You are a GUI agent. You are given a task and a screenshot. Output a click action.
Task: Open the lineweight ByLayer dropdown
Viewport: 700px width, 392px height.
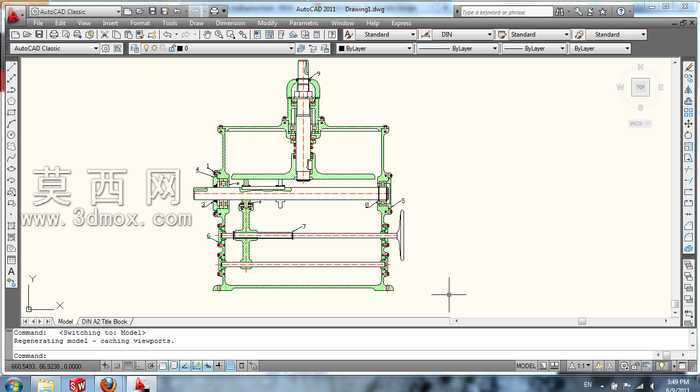562,48
